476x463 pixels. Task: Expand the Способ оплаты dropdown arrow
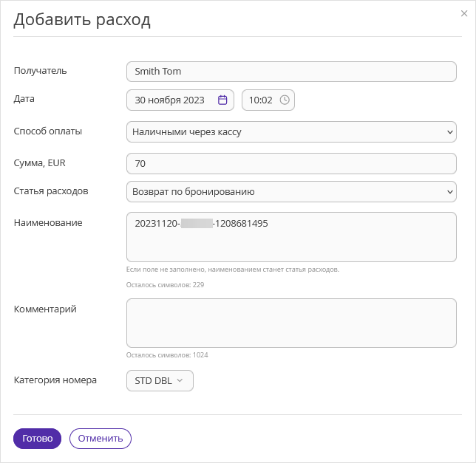pos(450,132)
